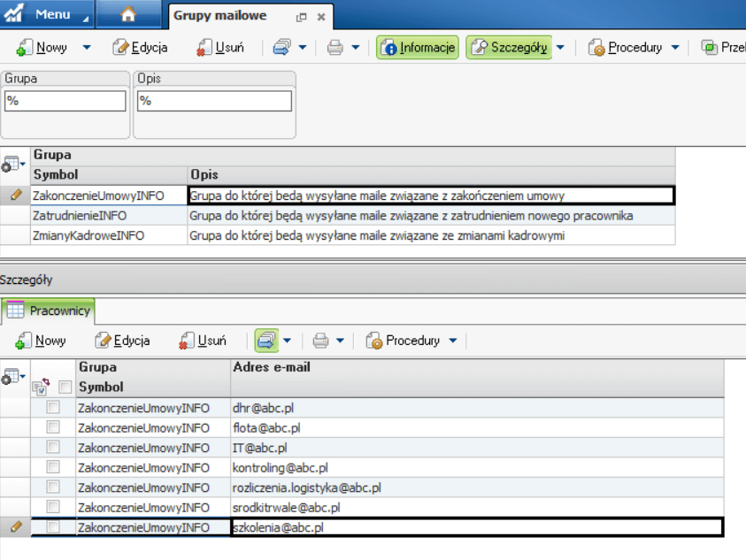Go to the home icon tab
This screenshot has height=560, width=746.
128,14
